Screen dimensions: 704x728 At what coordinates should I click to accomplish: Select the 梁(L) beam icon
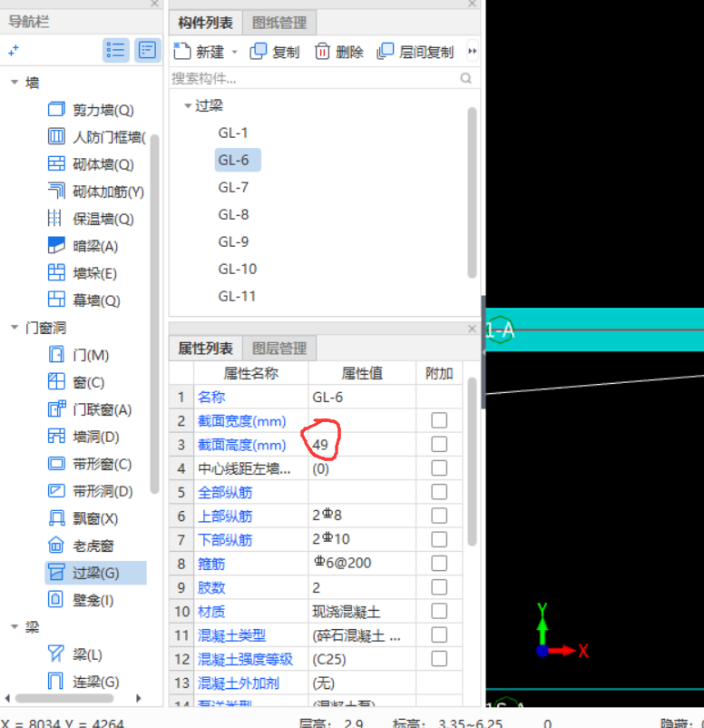(x=56, y=654)
